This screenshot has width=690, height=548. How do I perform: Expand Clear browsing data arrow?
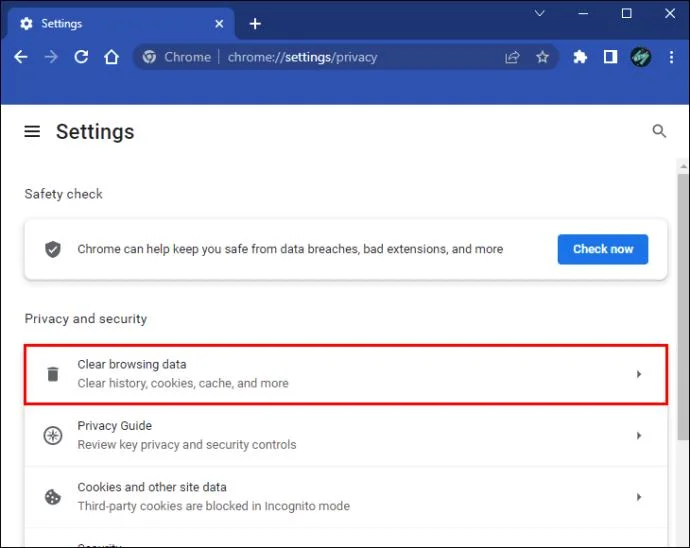pos(639,374)
